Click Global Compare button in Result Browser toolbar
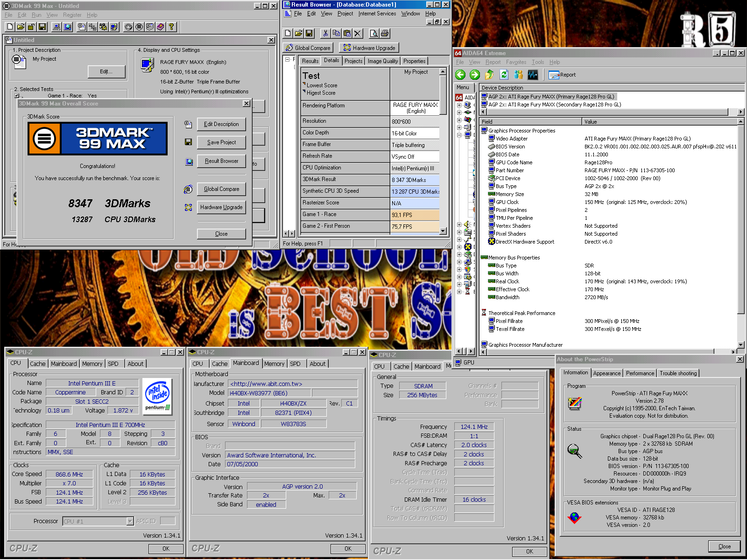Image resolution: width=747 pixels, height=560 pixels. (x=308, y=48)
